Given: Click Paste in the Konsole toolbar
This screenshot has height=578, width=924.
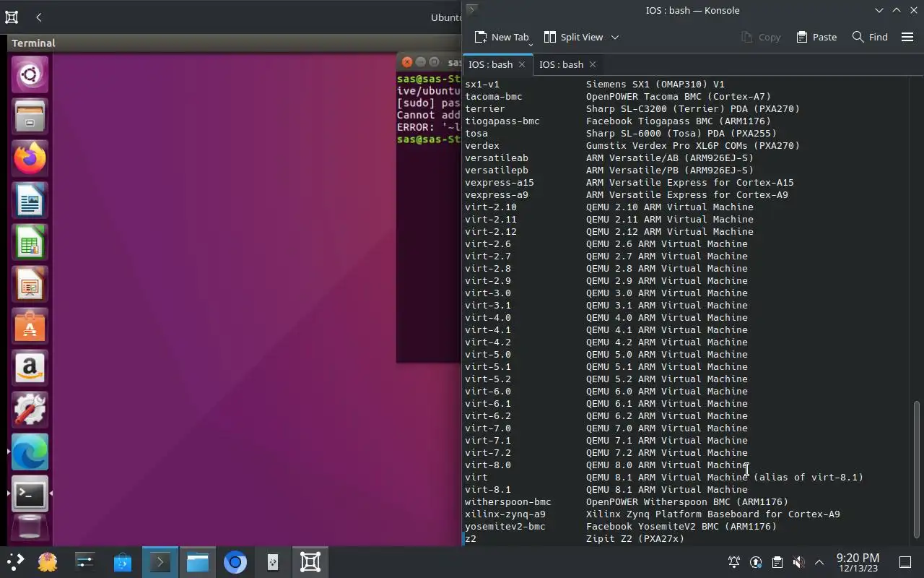Looking at the screenshot, I should (816, 37).
